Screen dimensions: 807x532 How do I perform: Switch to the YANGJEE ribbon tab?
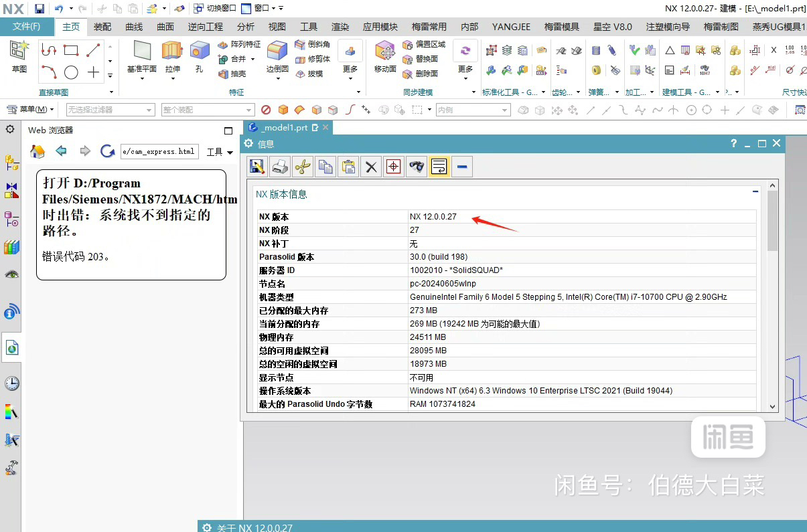[511, 27]
